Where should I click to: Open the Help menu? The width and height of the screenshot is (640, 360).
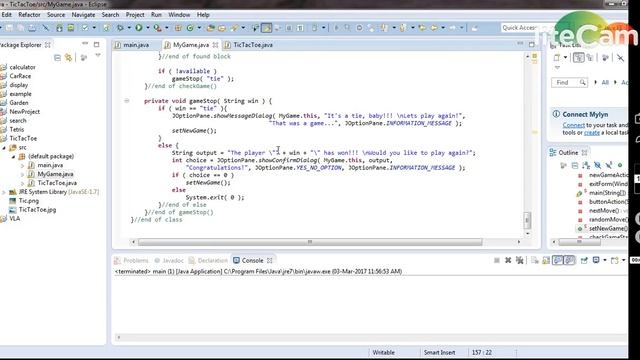coord(203,15)
